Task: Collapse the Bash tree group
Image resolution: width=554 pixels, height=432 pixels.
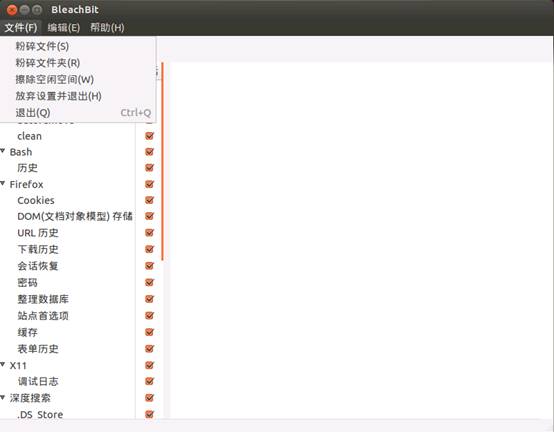Action: (x=3, y=151)
